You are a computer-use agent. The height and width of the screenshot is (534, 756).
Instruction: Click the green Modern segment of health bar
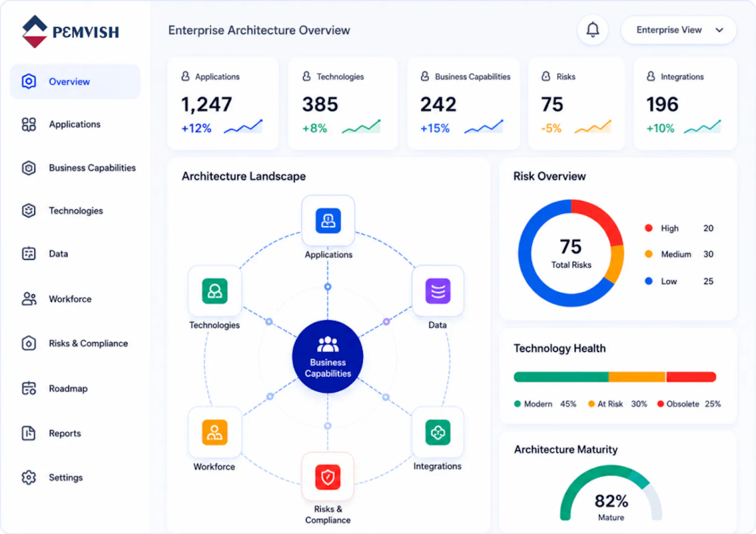561,377
